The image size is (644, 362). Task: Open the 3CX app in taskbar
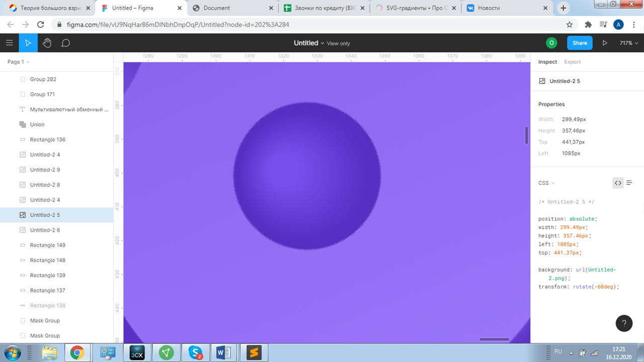point(137,353)
